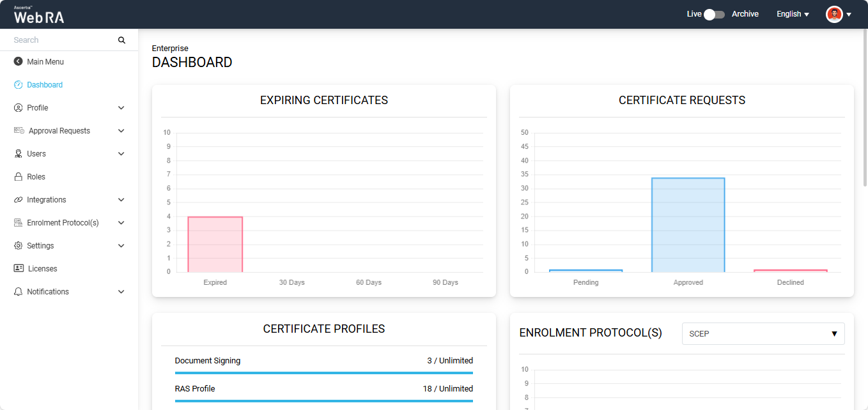Click the Main Menu back arrow icon
This screenshot has height=410, width=868.
(x=18, y=62)
